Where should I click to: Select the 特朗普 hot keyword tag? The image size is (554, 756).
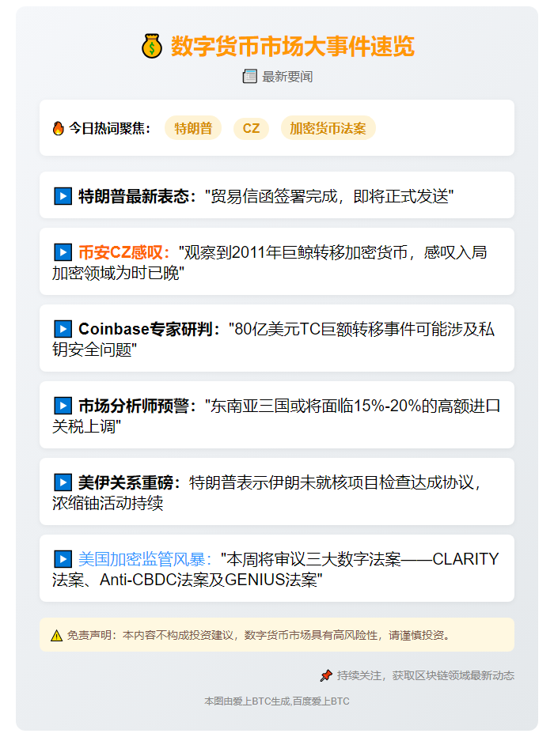click(x=193, y=128)
